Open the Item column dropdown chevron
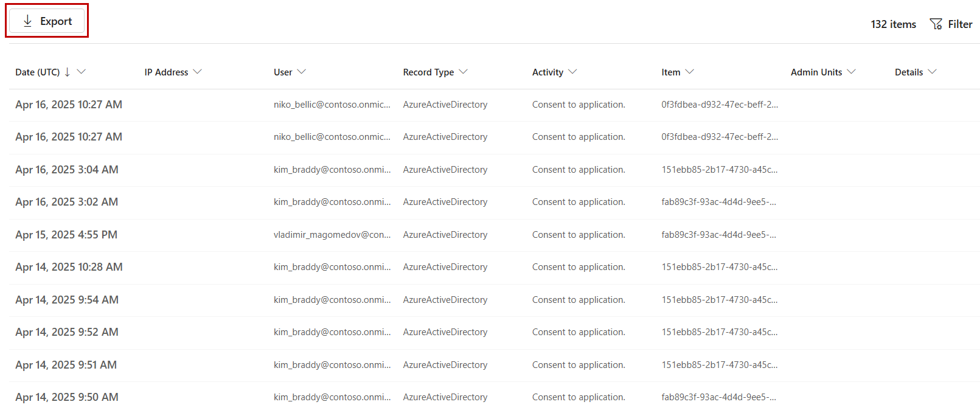Viewport: 980px width, 413px height. [689, 72]
